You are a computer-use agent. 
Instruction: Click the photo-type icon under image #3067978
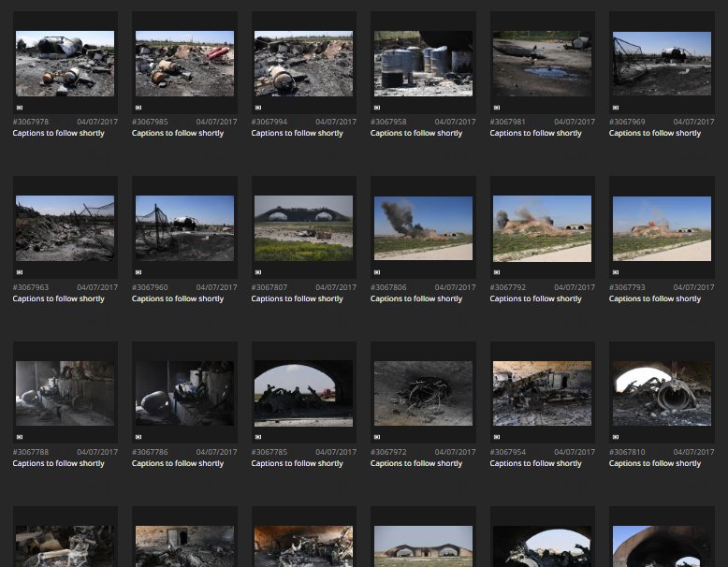click(x=20, y=108)
